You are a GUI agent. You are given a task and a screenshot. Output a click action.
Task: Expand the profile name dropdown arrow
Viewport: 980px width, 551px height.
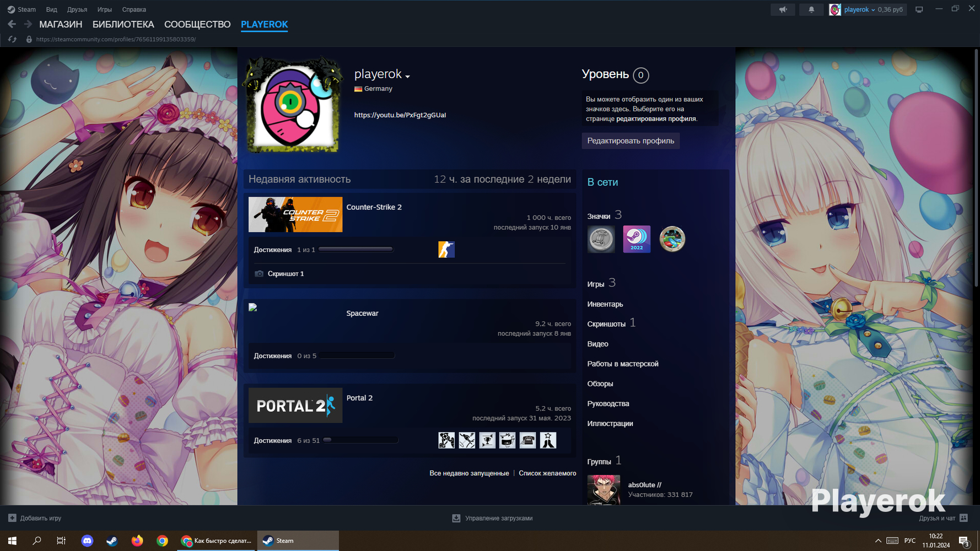click(x=407, y=76)
